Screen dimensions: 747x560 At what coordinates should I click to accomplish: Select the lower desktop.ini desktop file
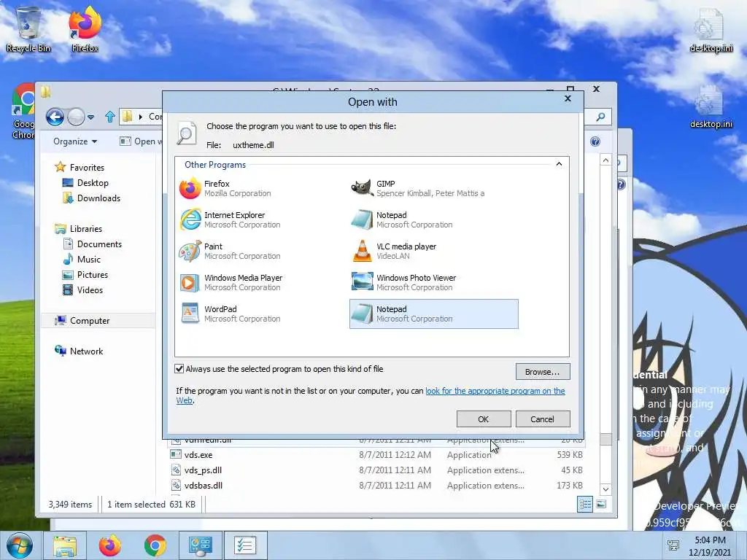click(x=711, y=106)
